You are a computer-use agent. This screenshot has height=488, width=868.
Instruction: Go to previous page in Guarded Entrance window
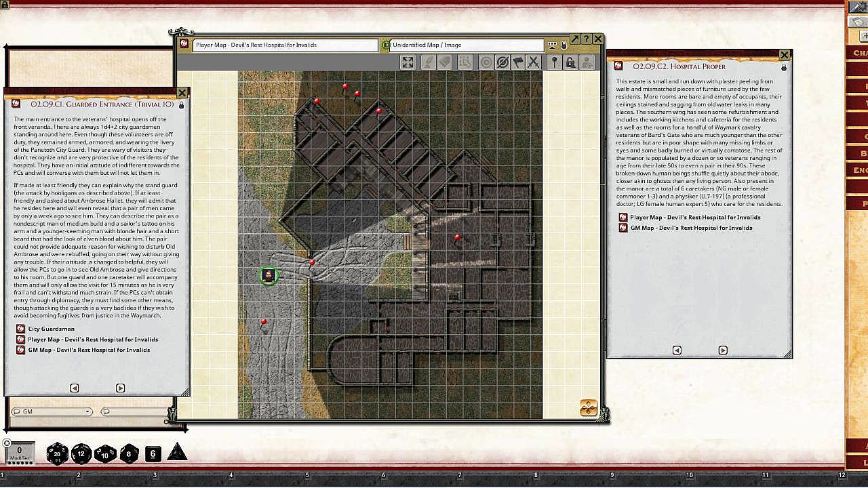pyautogui.click(x=75, y=388)
